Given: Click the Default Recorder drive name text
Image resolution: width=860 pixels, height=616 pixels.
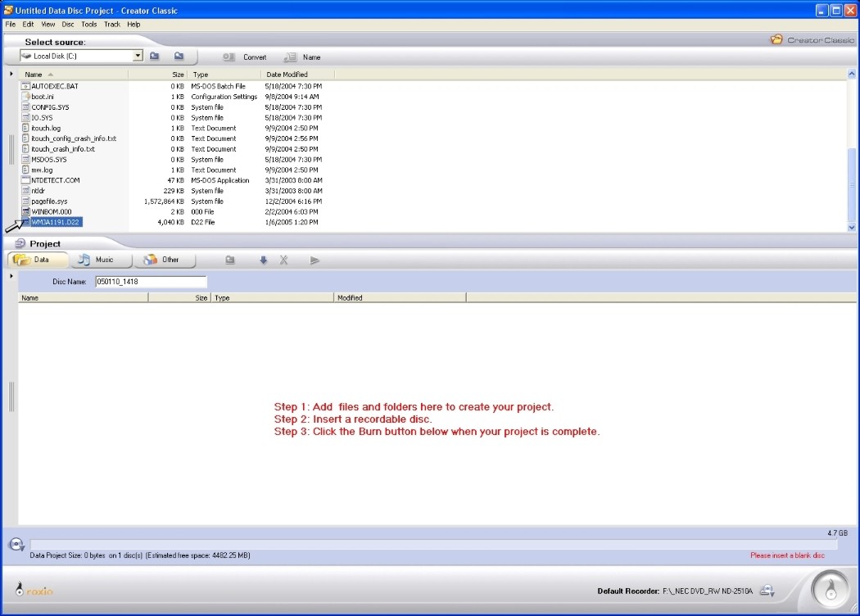Looking at the screenshot, I should (707, 591).
